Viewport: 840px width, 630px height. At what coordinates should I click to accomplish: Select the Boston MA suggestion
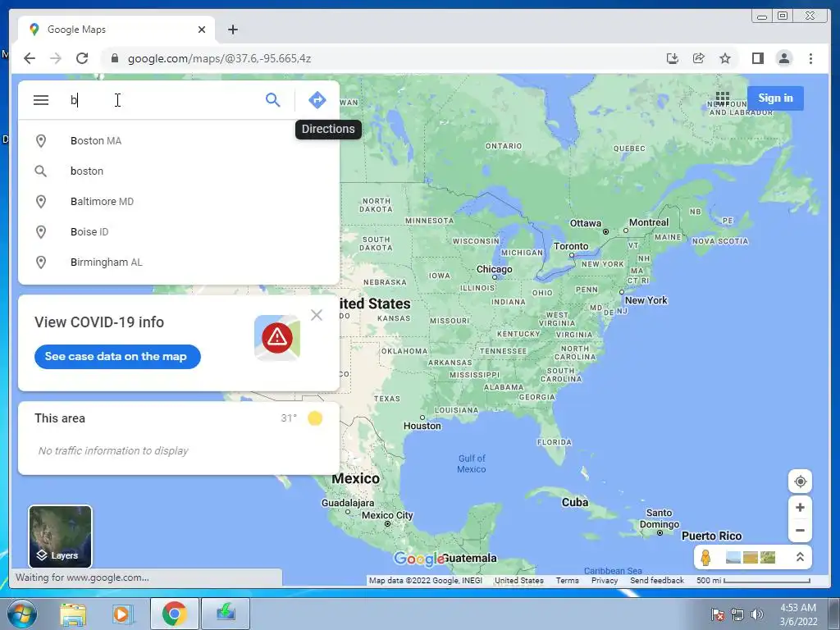coord(179,141)
